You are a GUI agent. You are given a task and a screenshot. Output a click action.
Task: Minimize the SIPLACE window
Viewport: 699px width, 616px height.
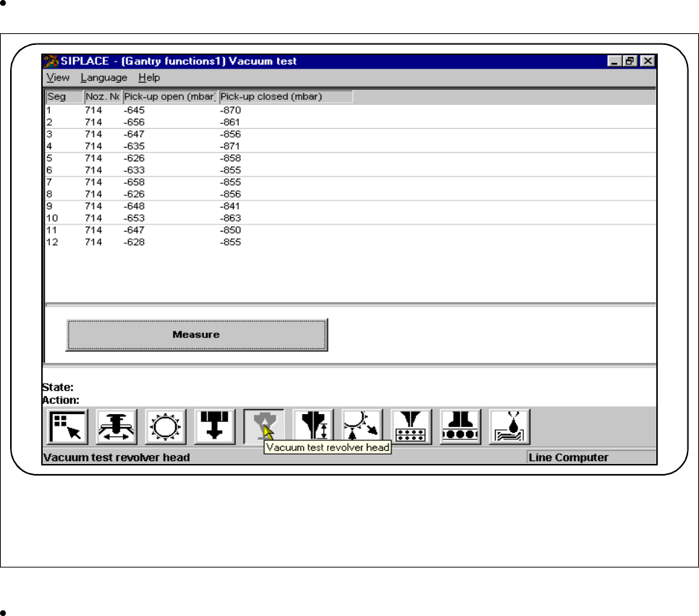[615, 61]
